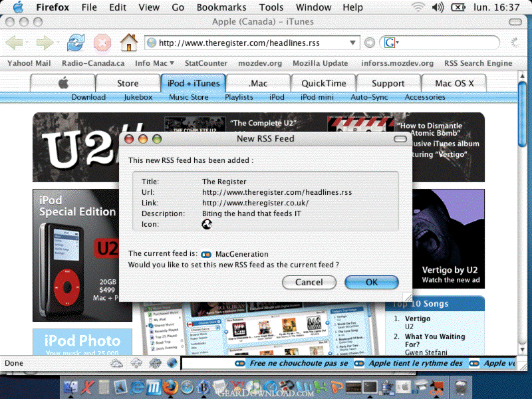Open StatCounter bookmark
Viewport: 532px width, 399px height.
tap(206, 63)
